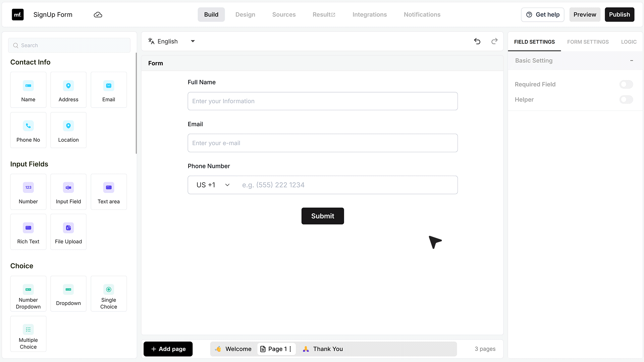Add the Text area element
The height and width of the screenshot is (362, 644).
(109, 192)
